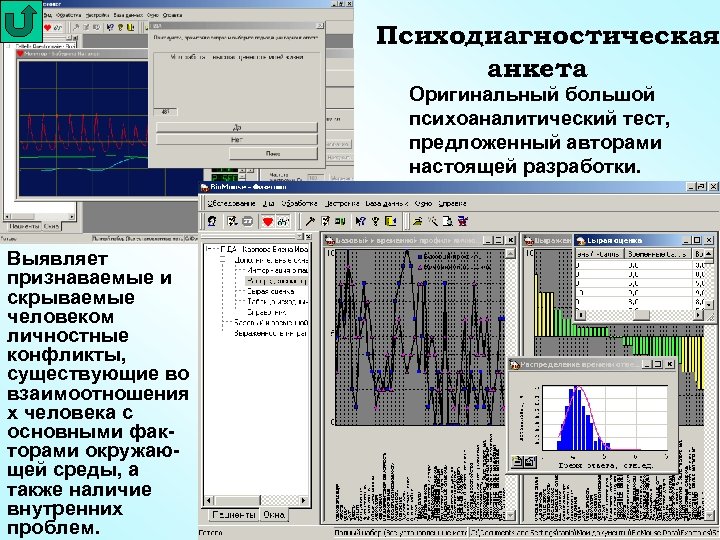The width and height of the screenshot is (720, 540).
Task: Collapse the root patient node in tree
Action: [x=208, y=250]
